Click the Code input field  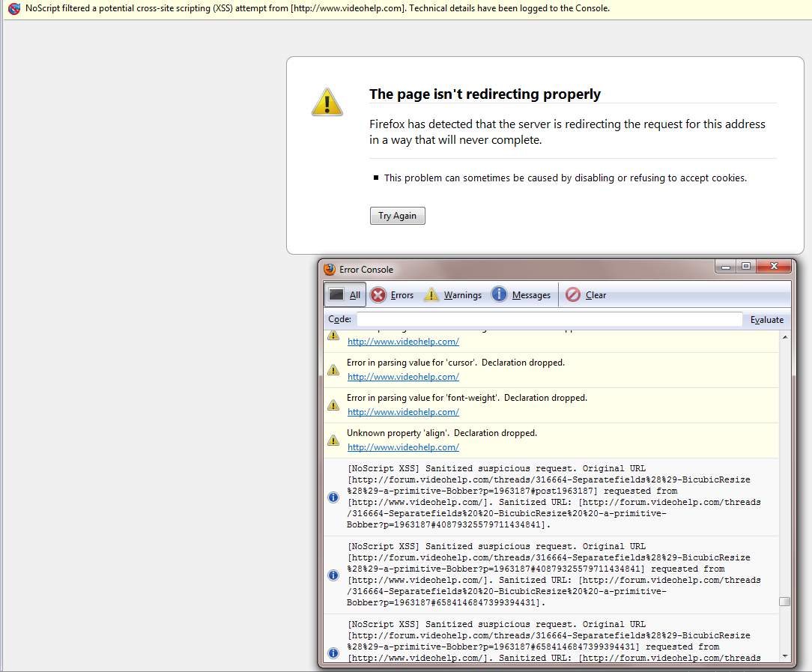pyautogui.click(x=549, y=319)
